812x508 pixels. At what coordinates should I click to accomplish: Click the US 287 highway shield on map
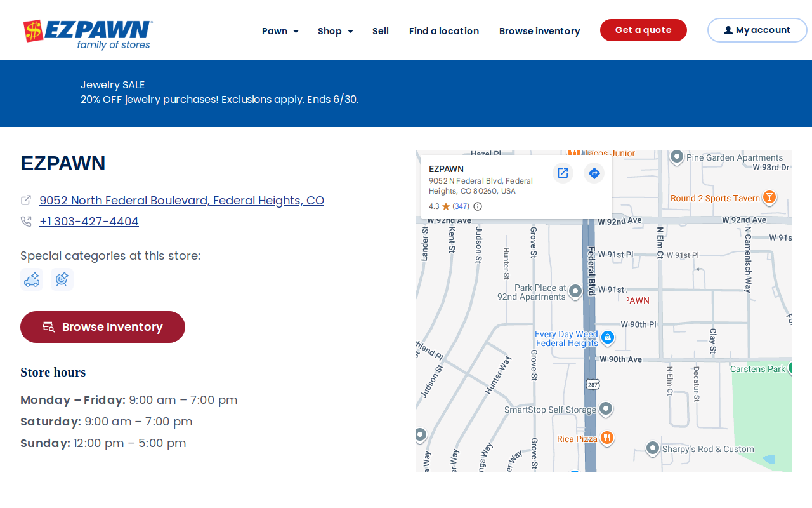click(x=593, y=384)
